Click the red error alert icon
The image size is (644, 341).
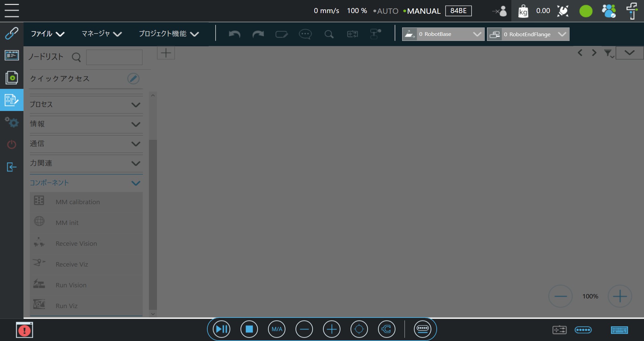tap(24, 330)
